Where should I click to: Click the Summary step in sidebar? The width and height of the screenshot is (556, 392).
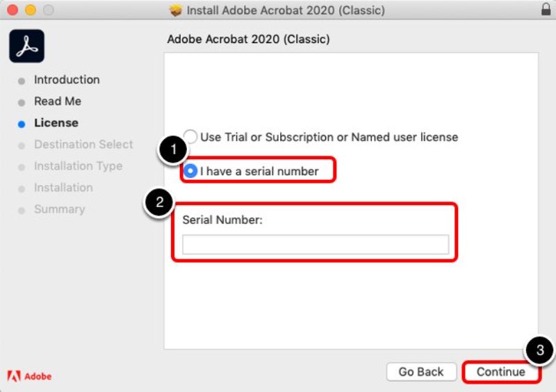[x=59, y=209]
